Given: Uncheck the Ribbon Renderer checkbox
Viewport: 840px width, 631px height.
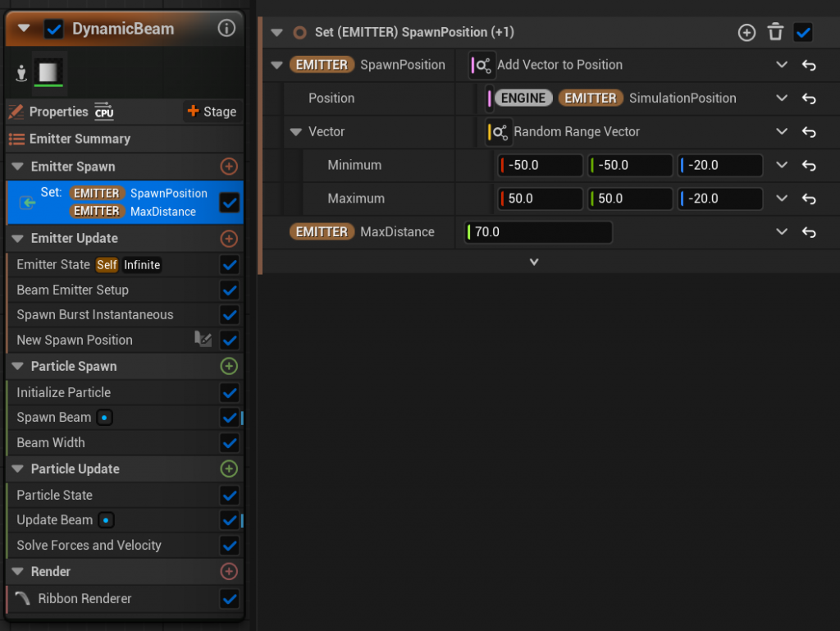Looking at the screenshot, I should tap(230, 599).
